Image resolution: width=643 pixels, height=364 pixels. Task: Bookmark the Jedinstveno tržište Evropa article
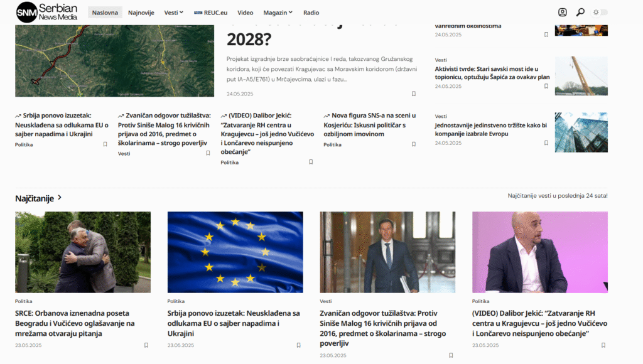(x=546, y=143)
